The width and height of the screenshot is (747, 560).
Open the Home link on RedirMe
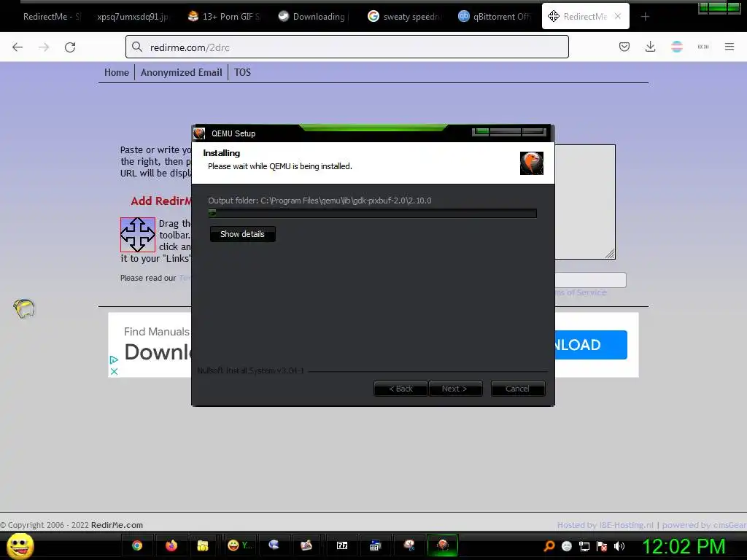coord(117,72)
